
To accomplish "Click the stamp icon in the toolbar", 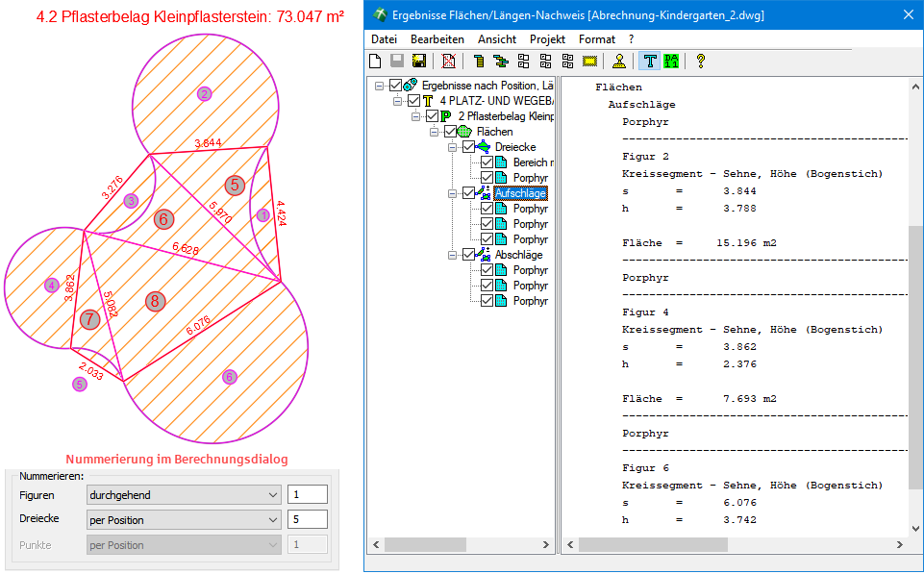I will click(620, 62).
